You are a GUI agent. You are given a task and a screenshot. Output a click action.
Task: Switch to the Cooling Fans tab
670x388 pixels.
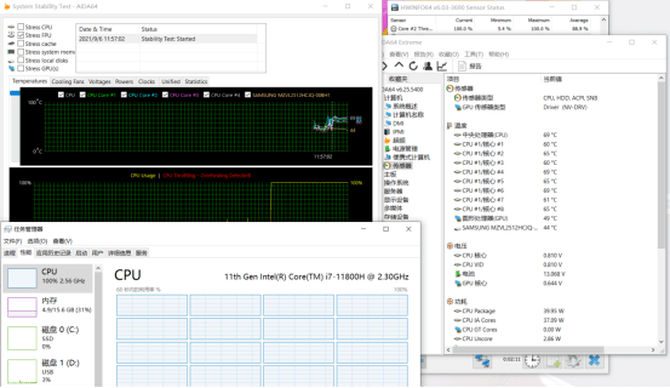(68, 81)
